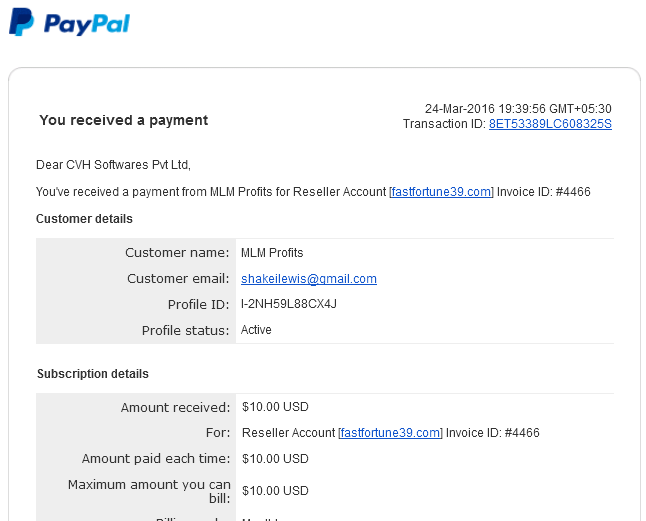Click the Profile status value Active
The height and width of the screenshot is (521, 646).
(x=256, y=330)
